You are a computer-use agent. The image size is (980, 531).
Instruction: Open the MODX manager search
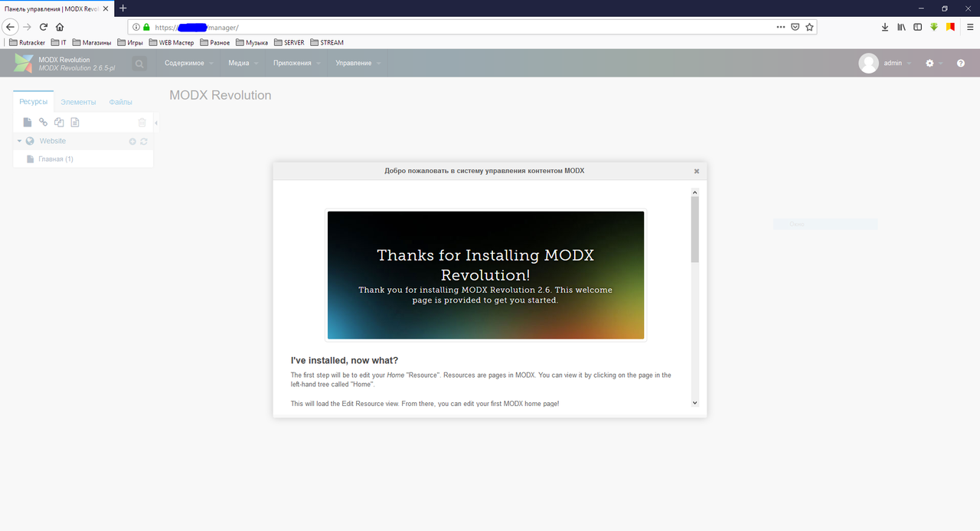pos(139,64)
